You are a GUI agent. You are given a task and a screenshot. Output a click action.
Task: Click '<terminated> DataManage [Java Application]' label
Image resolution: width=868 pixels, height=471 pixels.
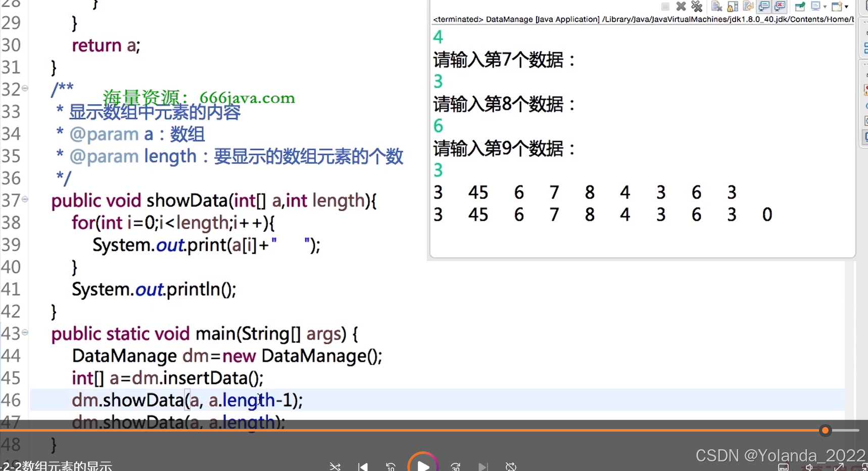[x=516, y=19]
